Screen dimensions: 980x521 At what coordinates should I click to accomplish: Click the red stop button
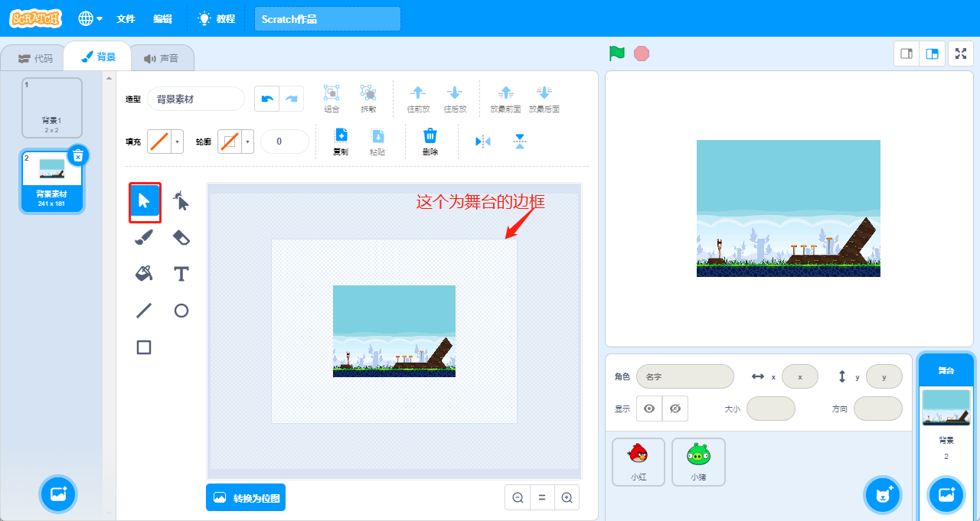(642, 54)
